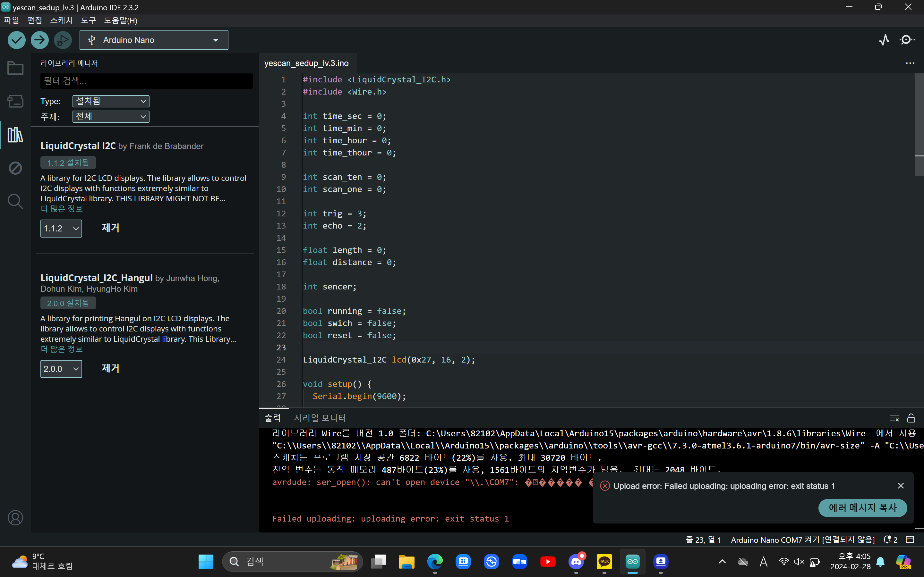This screenshot has height=577, width=924.
Task: Open the 스케치 menu
Action: pyautogui.click(x=61, y=20)
